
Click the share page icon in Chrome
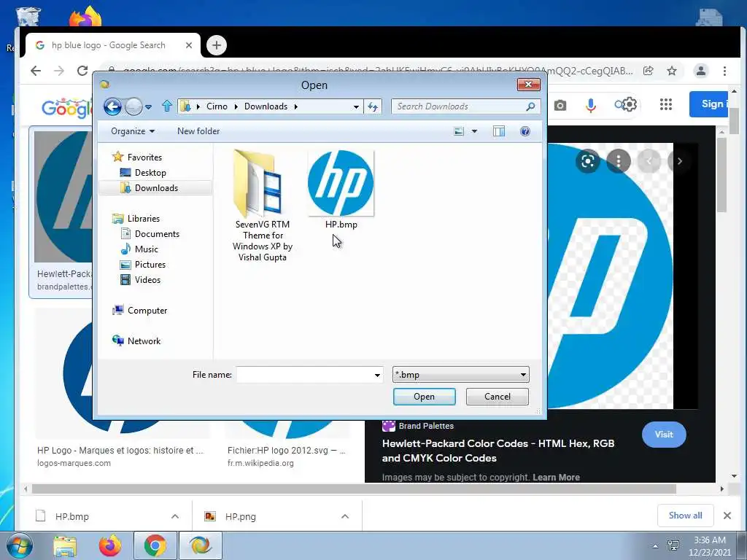click(x=648, y=71)
